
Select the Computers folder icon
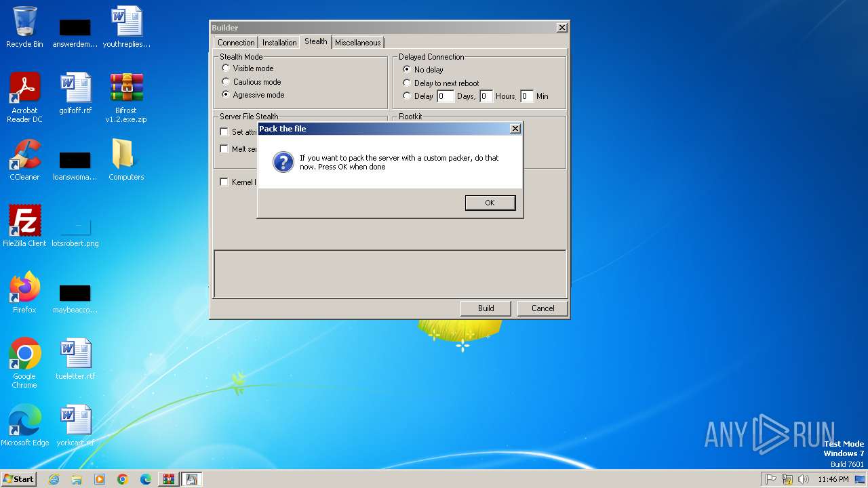(126, 160)
